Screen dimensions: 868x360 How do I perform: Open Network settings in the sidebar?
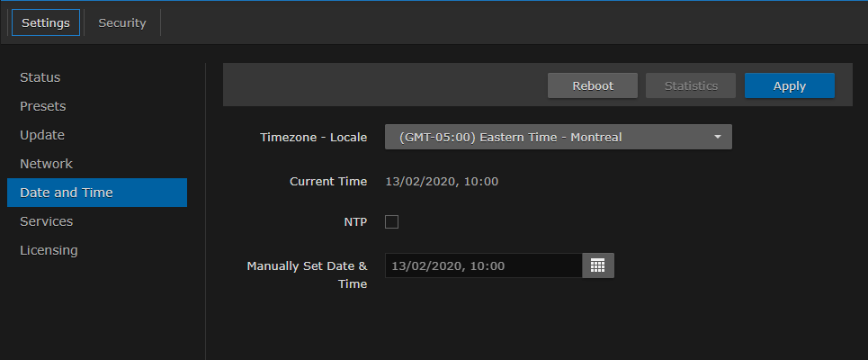[46, 164]
